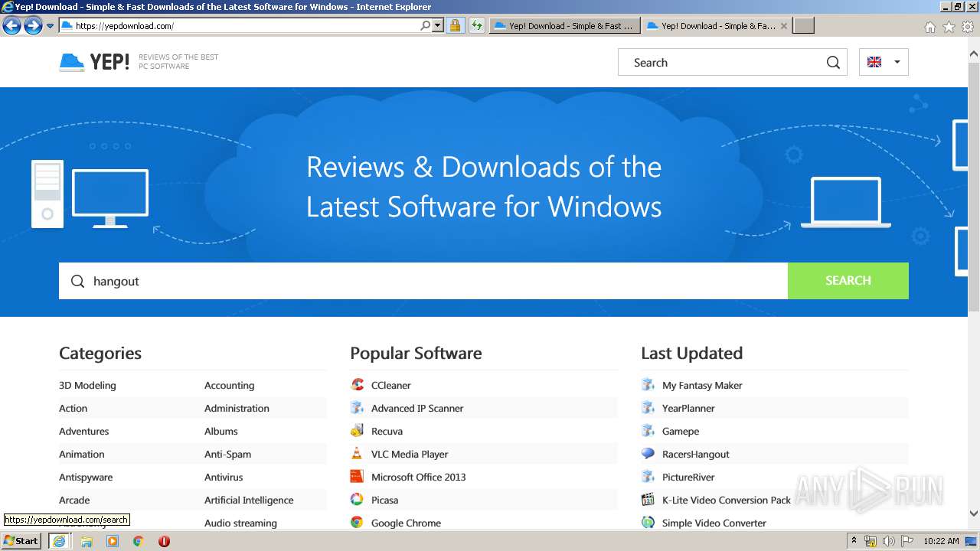Click the CCleaner icon

click(x=357, y=385)
